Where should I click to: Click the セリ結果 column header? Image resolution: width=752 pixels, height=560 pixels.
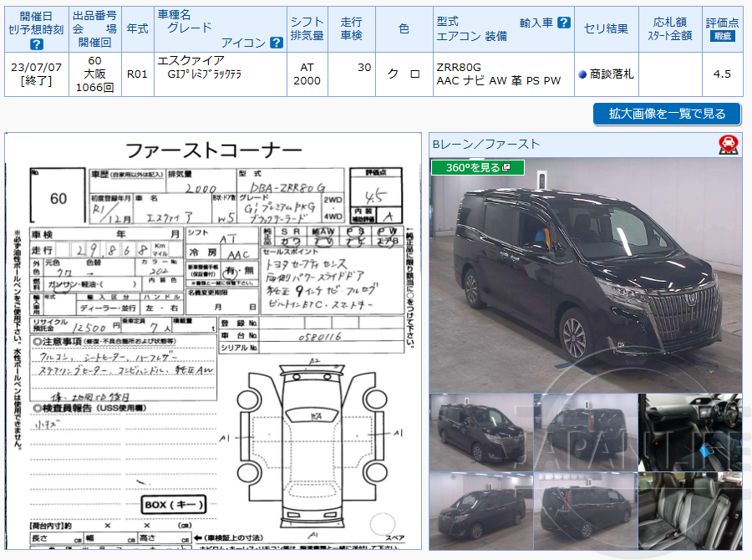click(x=607, y=28)
